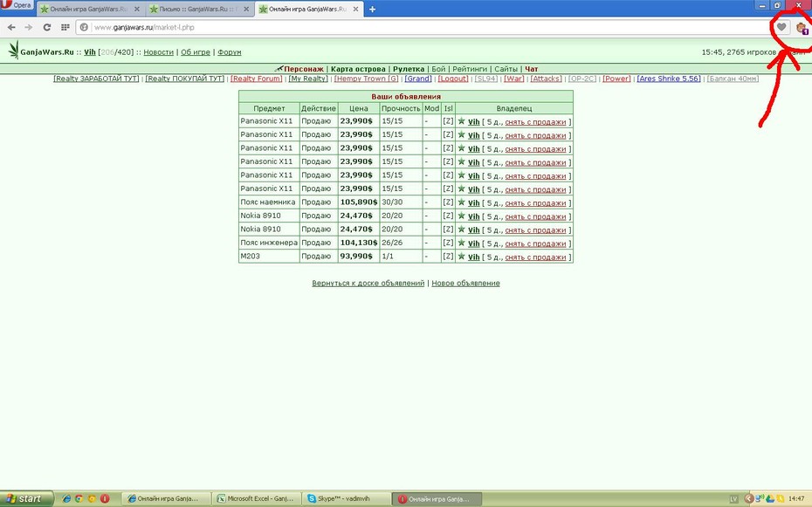812x507 pixels.
Task: Click the gun icon beside Персонаж
Action: coord(279,68)
